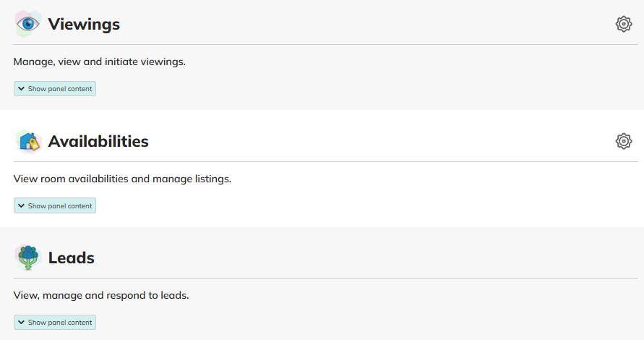Open settings gear for Viewings panel

[x=623, y=24]
